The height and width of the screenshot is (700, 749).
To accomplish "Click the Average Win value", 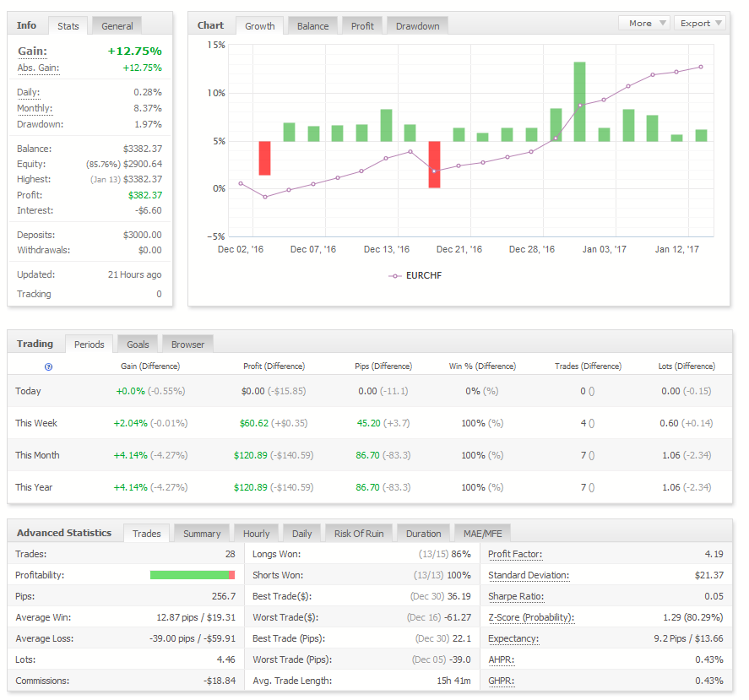I will tap(196, 617).
